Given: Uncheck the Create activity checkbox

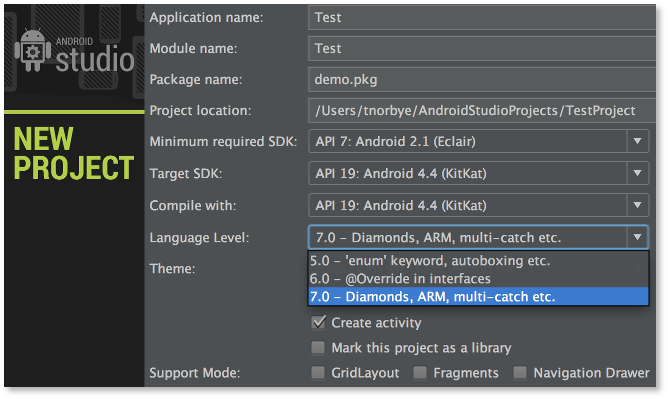Looking at the screenshot, I should tap(318, 322).
